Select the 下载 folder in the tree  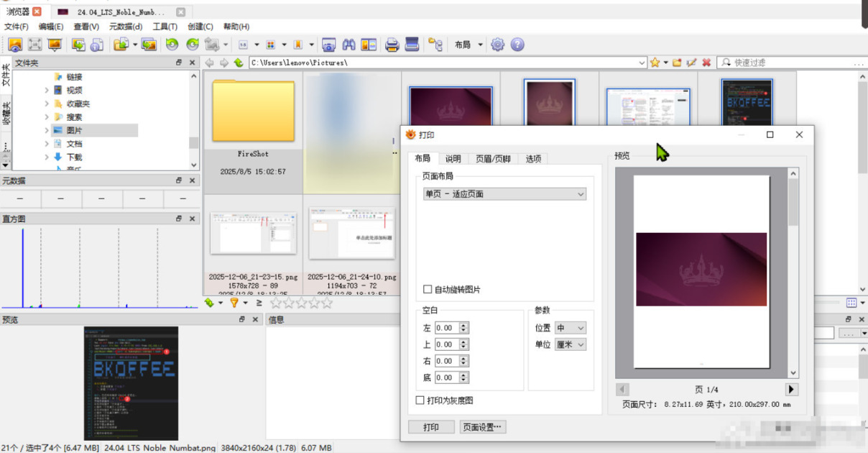pos(75,157)
